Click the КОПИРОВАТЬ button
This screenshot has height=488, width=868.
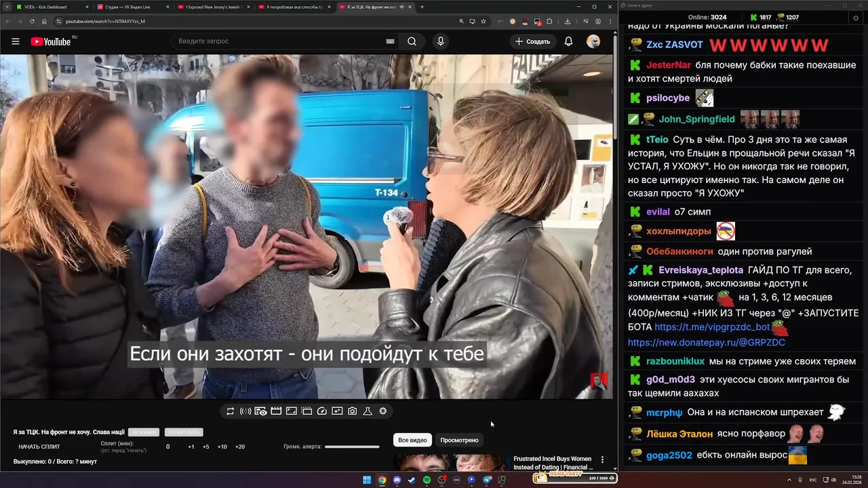184,432
